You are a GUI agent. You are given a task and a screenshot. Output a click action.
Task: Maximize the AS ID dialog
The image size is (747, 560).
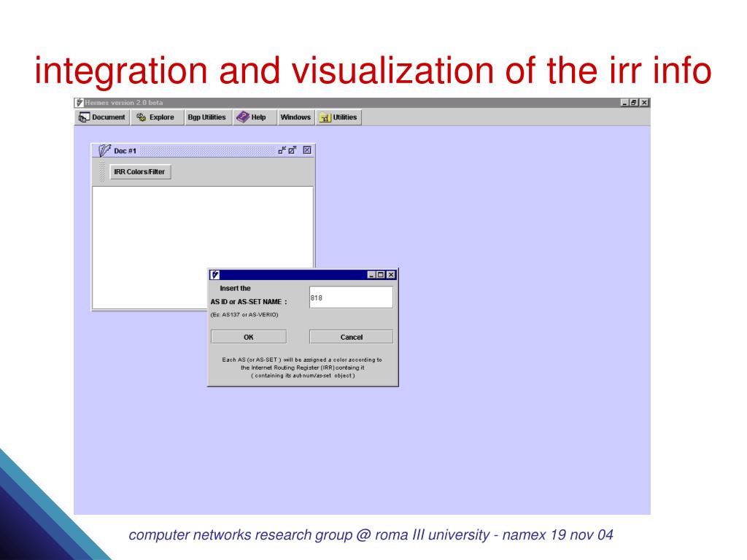[x=381, y=275]
